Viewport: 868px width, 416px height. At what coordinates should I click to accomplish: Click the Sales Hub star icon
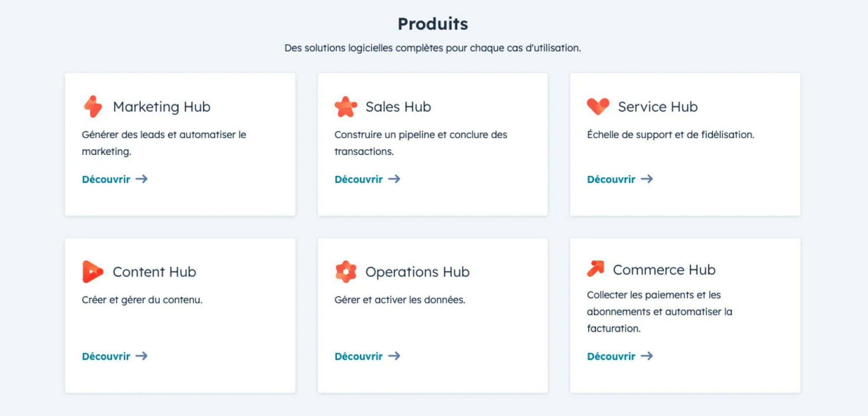tap(346, 106)
